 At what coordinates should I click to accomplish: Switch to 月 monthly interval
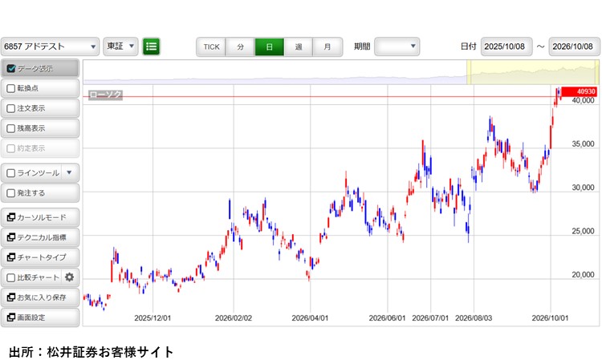(x=327, y=47)
